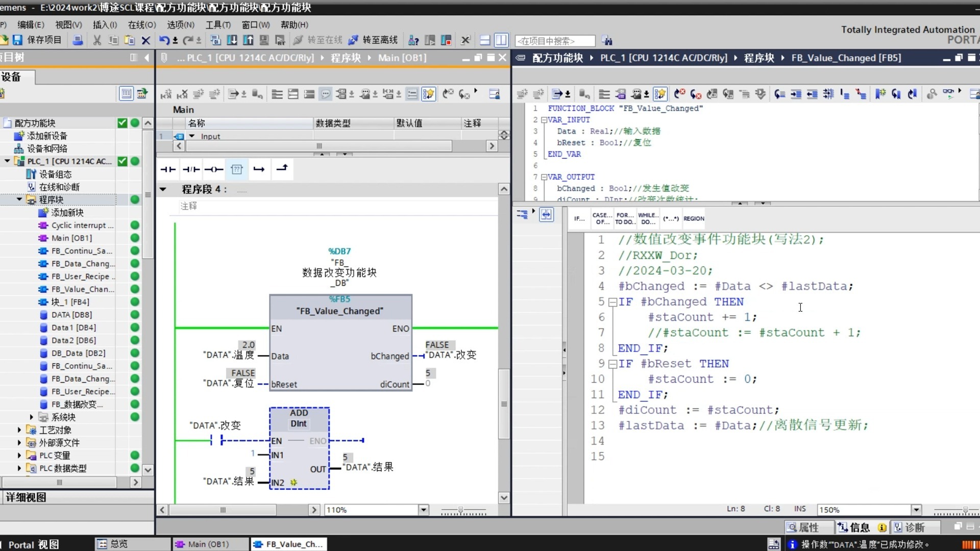Switch to Main (OB1) taskbar tab
Image resolution: width=980 pixels, height=551 pixels.
click(x=210, y=544)
